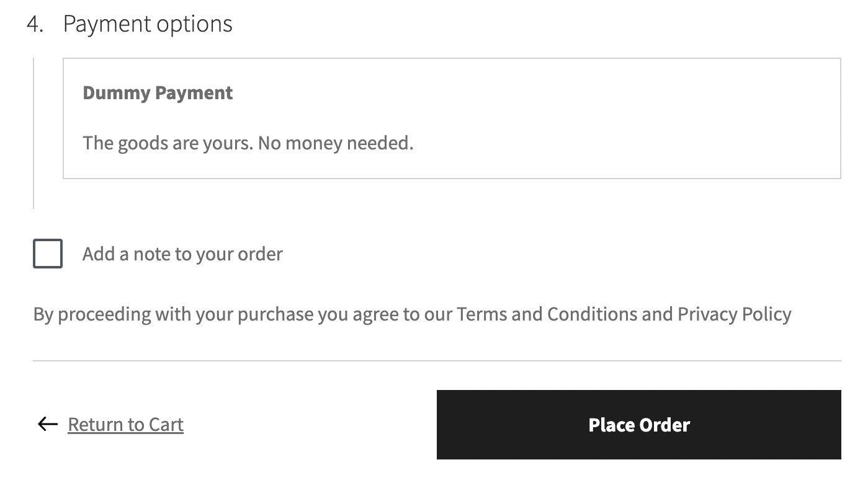
Task: Click the 'Add a note to your order' label
Action: [x=182, y=254]
